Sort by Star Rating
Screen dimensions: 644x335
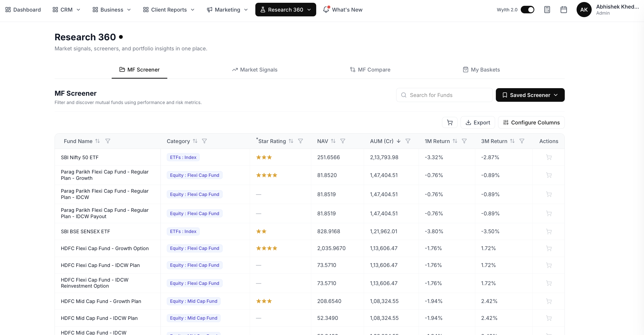click(291, 141)
